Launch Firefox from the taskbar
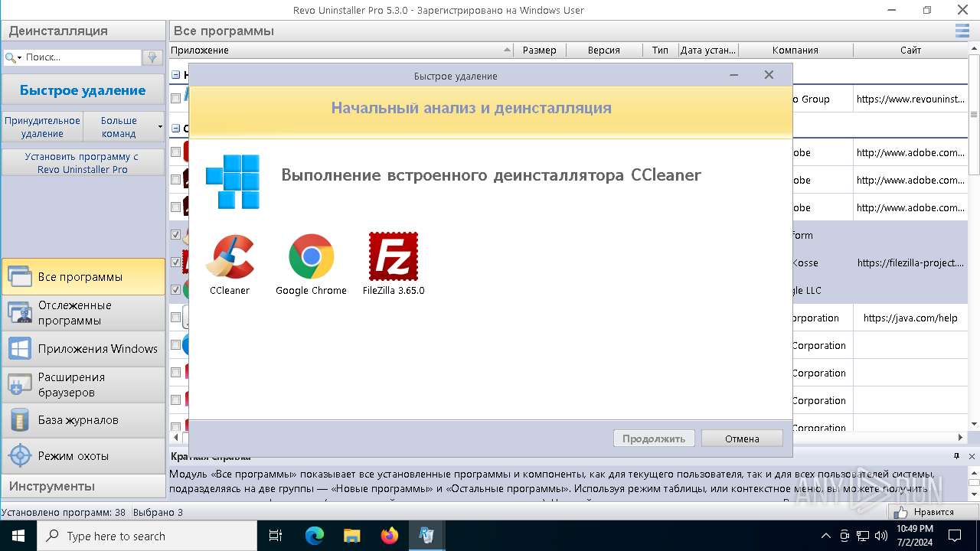 pos(390,536)
